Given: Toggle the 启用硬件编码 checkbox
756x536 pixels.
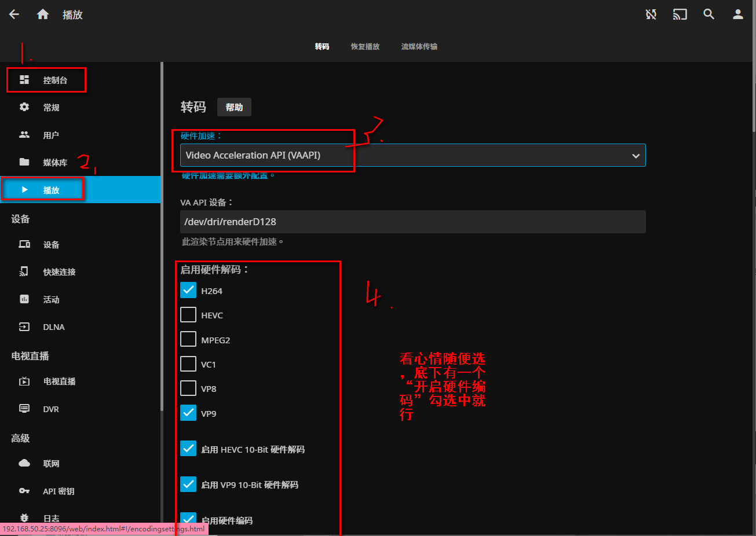Looking at the screenshot, I should point(188,519).
